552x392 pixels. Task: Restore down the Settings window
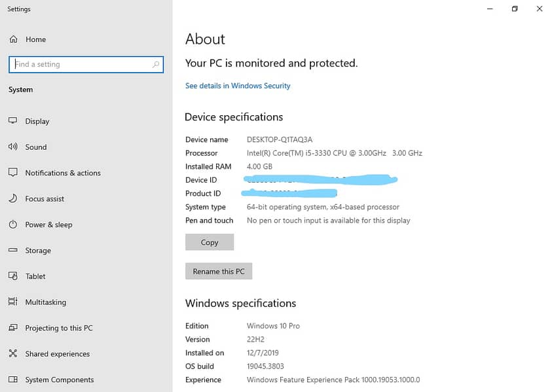tap(514, 9)
